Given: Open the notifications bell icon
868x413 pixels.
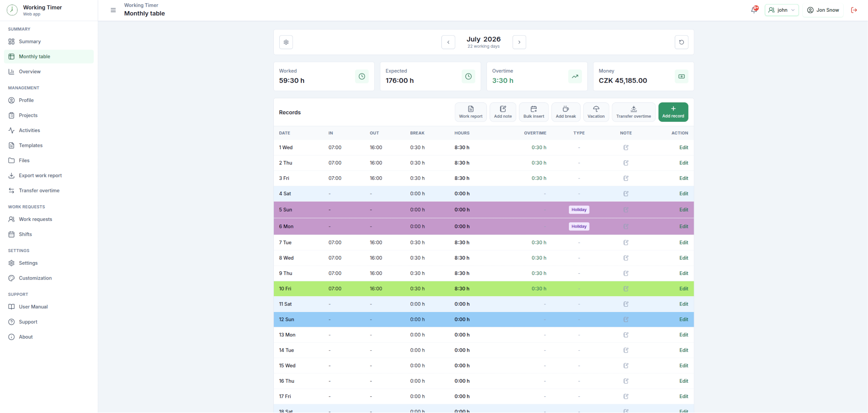Looking at the screenshot, I should click(x=754, y=10).
